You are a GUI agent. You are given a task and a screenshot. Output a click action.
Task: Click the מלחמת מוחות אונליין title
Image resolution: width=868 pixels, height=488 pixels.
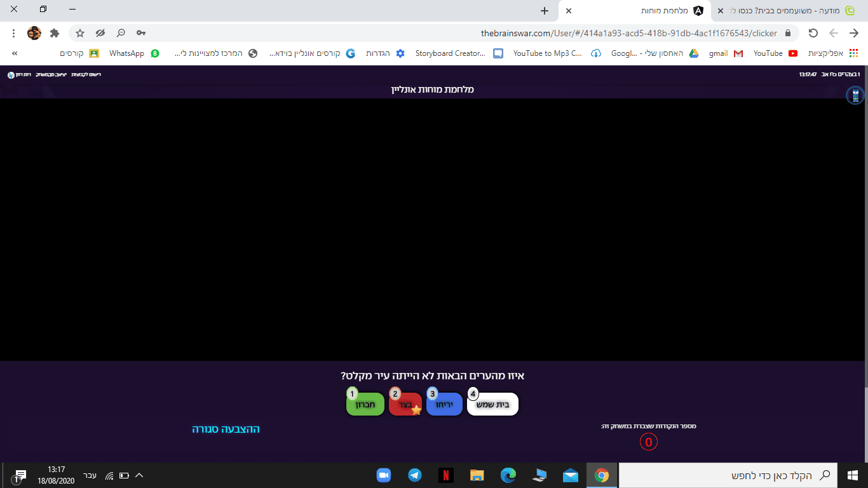pyautogui.click(x=433, y=90)
